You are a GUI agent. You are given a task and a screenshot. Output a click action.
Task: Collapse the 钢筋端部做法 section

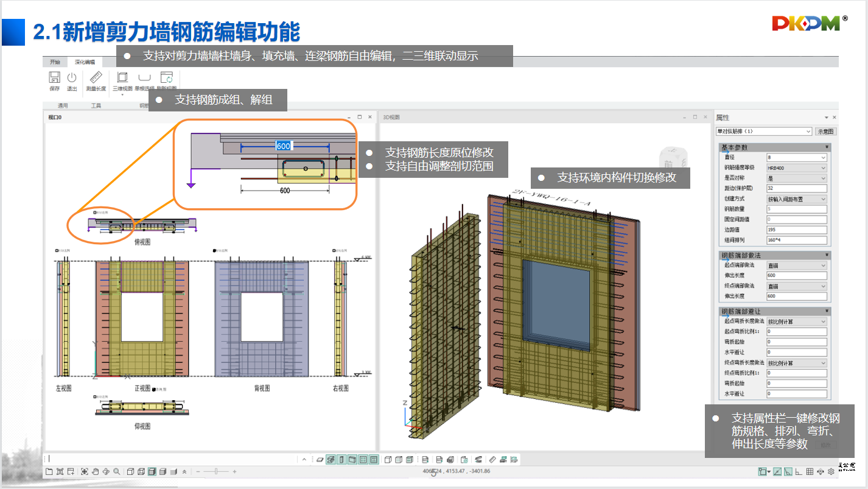(x=827, y=255)
